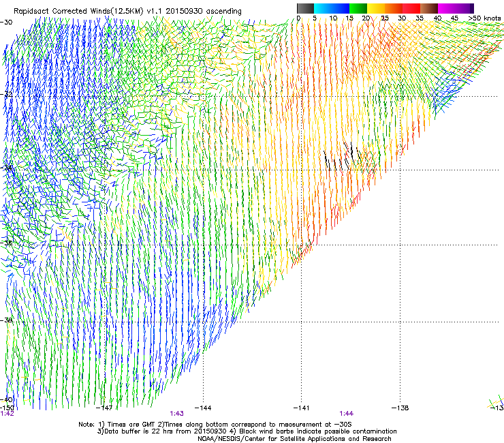Click the purple '1:44' time label

point(346,414)
